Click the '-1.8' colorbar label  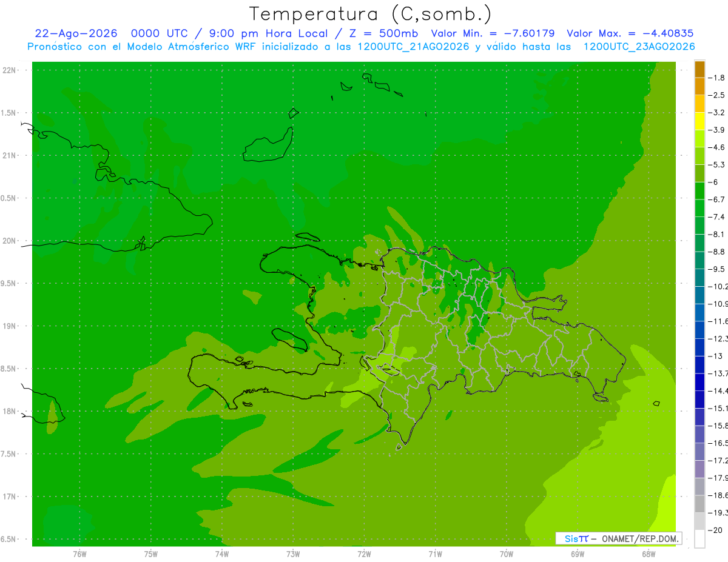pyautogui.click(x=717, y=78)
